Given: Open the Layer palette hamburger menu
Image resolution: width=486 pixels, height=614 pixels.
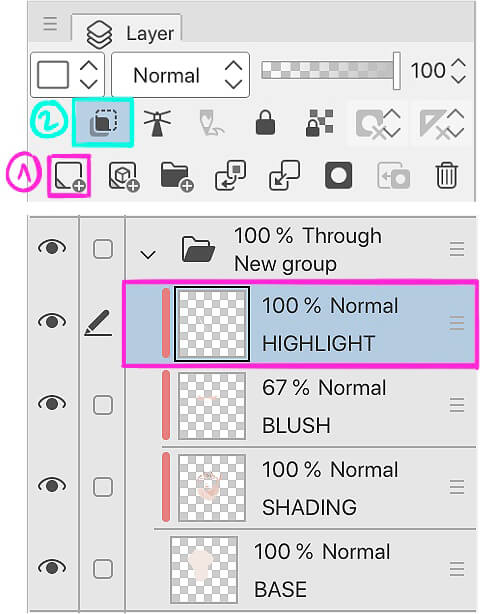Looking at the screenshot, I should pyautogui.click(x=50, y=24).
